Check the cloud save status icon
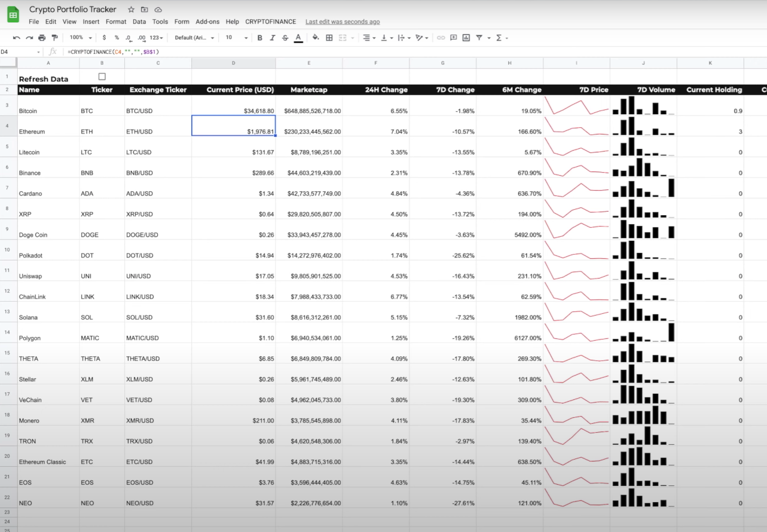Image resolution: width=767 pixels, height=532 pixels. pyautogui.click(x=158, y=10)
